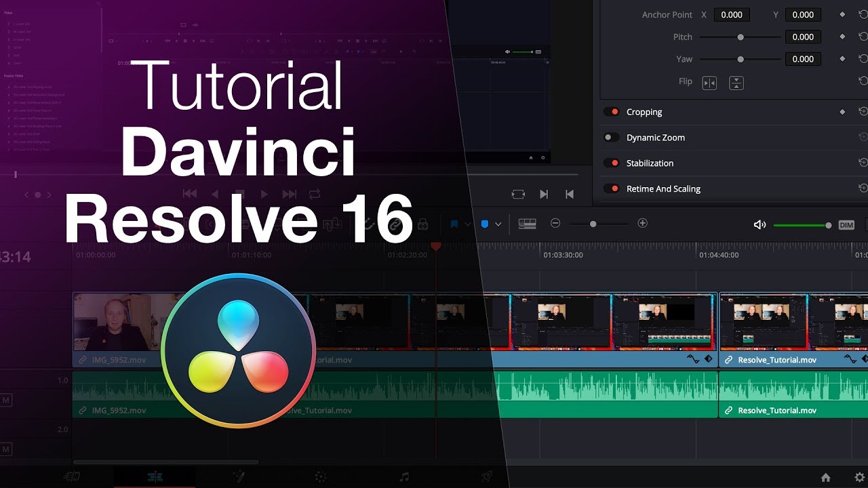Reset the Flip setting
868x488 pixels.
(x=863, y=81)
